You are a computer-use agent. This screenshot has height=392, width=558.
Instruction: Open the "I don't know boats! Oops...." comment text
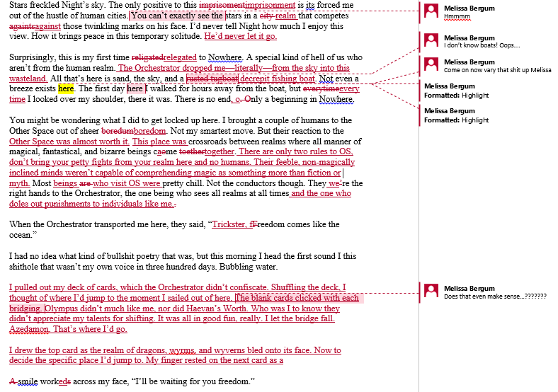coord(482,46)
